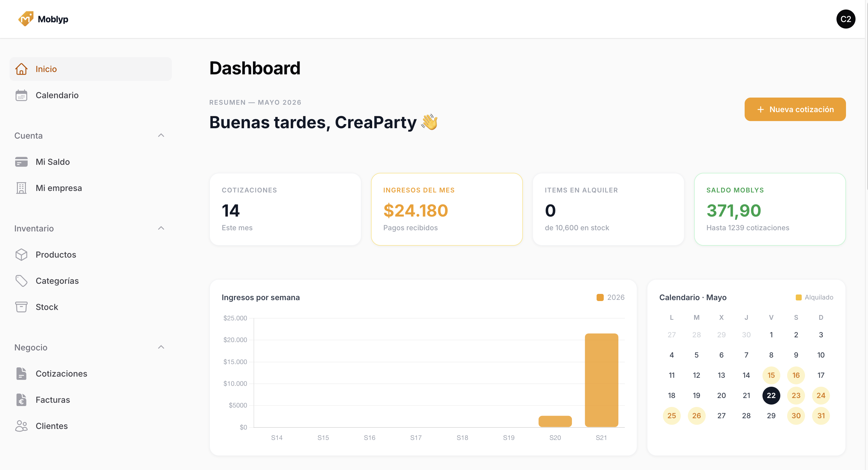The width and height of the screenshot is (868, 470).
Task: Click the Ingresos por semana title
Action: click(260, 297)
